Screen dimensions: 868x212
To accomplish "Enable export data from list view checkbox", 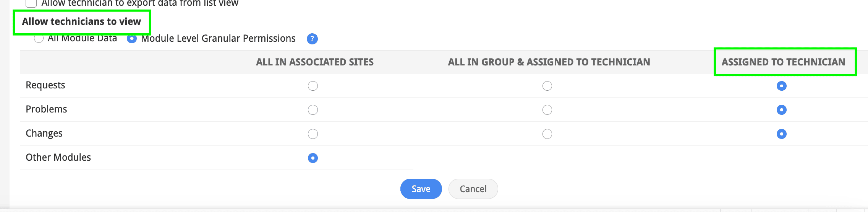I will pyautogui.click(x=31, y=3).
